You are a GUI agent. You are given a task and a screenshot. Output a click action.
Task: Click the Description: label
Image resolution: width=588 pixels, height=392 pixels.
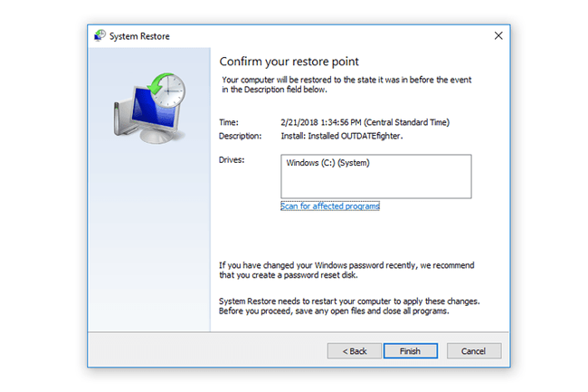(240, 136)
